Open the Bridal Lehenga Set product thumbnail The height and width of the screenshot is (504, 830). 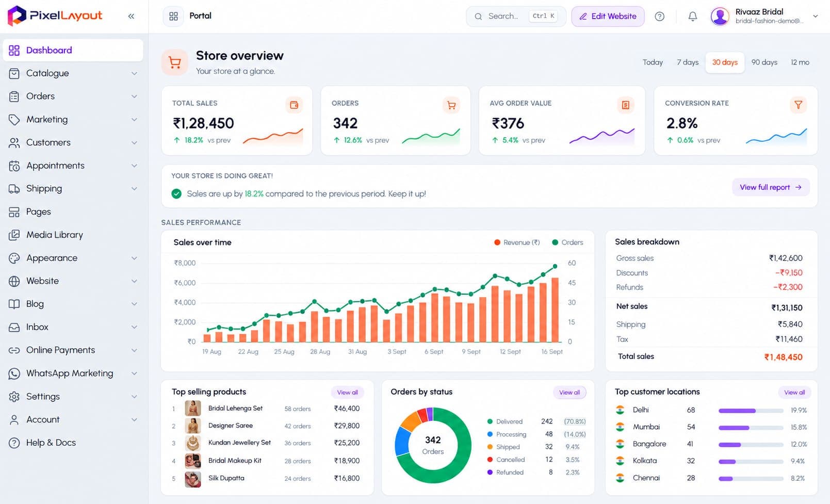[193, 409]
